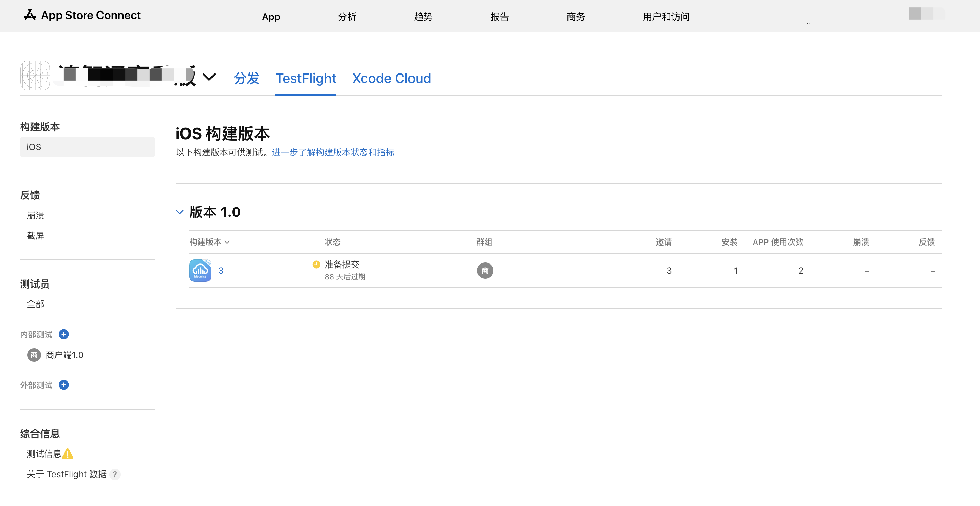Click the 安装 column header
980x506 pixels.
729,242
